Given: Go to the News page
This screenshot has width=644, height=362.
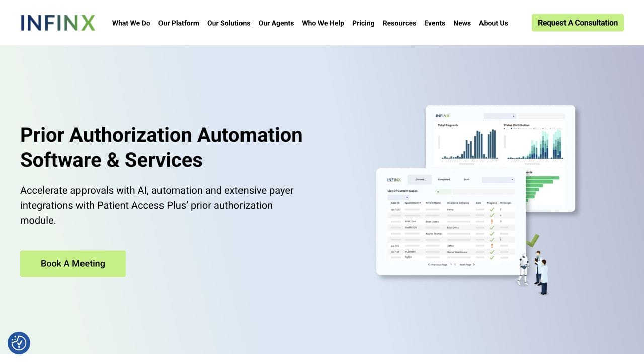Looking at the screenshot, I should click(x=462, y=23).
